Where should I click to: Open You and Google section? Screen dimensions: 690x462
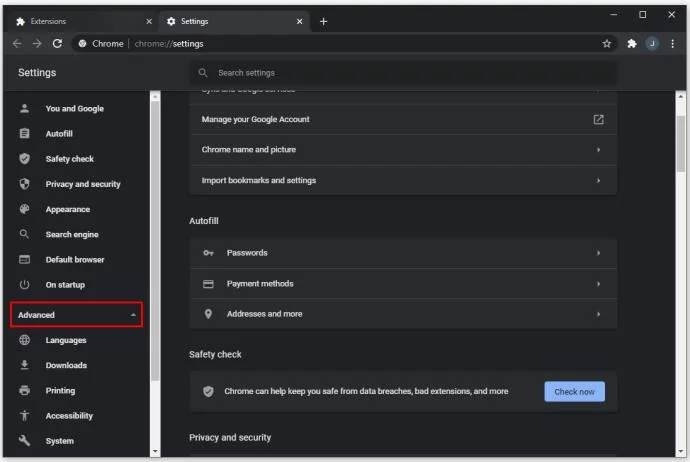coord(75,108)
